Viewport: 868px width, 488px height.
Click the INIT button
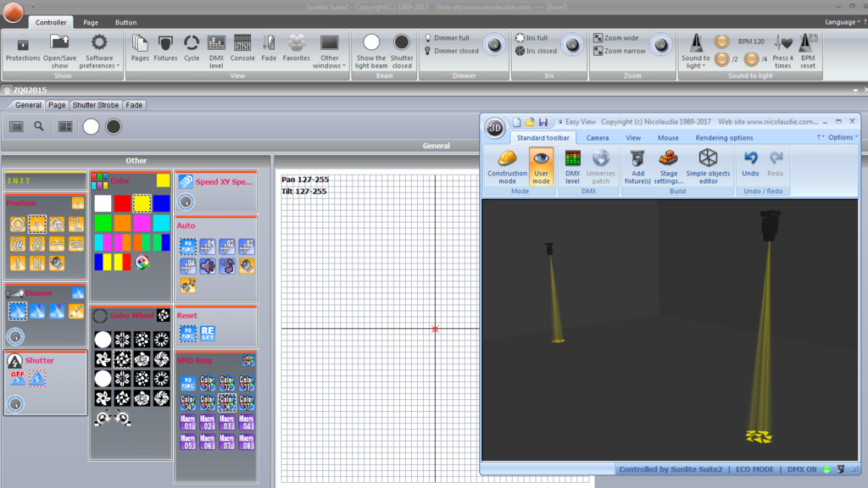[x=46, y=181]
